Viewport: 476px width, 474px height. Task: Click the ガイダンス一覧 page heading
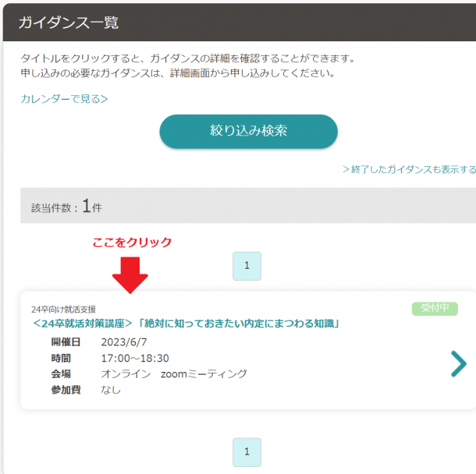tap(69, 23)
